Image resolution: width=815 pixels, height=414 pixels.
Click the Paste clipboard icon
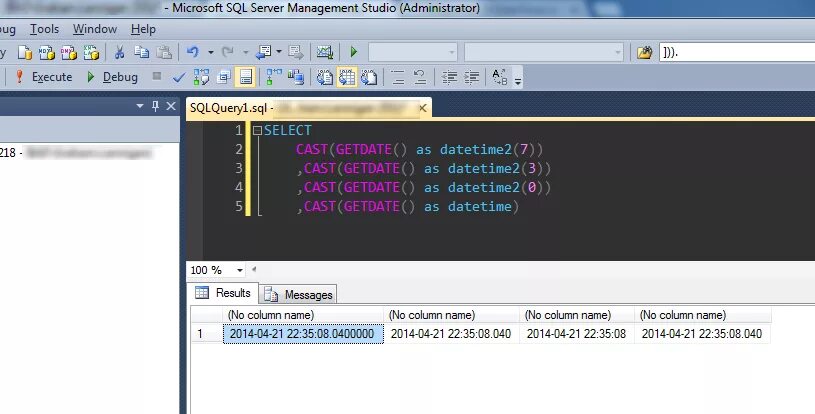[164, 52]
